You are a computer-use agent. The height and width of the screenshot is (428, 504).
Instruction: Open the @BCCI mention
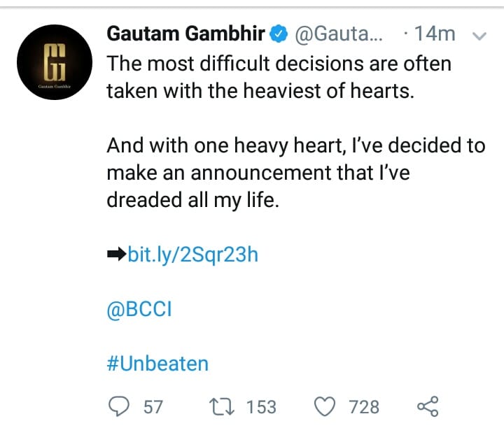coord(139,310)
